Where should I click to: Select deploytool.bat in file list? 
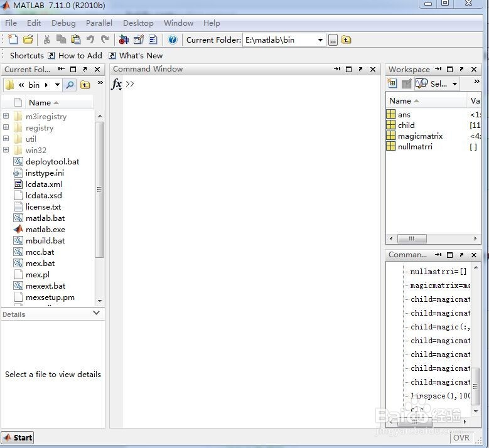pyautogui.click(x=52, y=161)
